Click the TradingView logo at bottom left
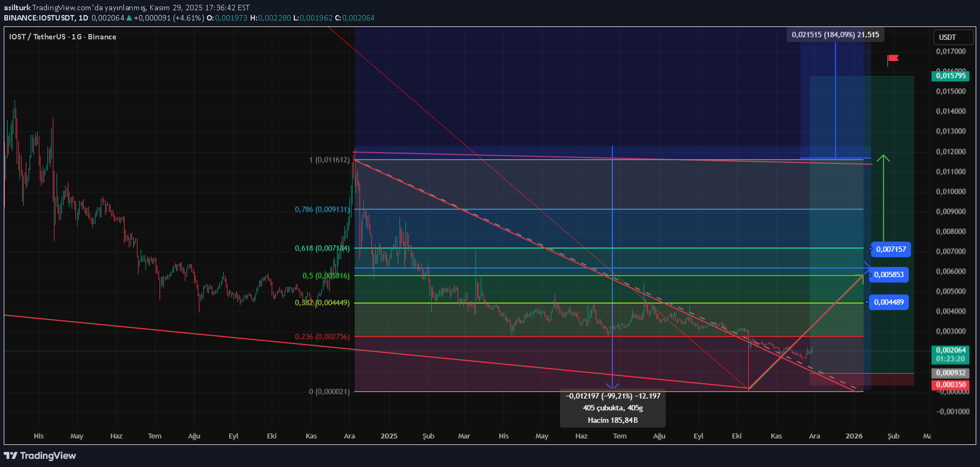The image size is (980, 467). coord(41,456)
